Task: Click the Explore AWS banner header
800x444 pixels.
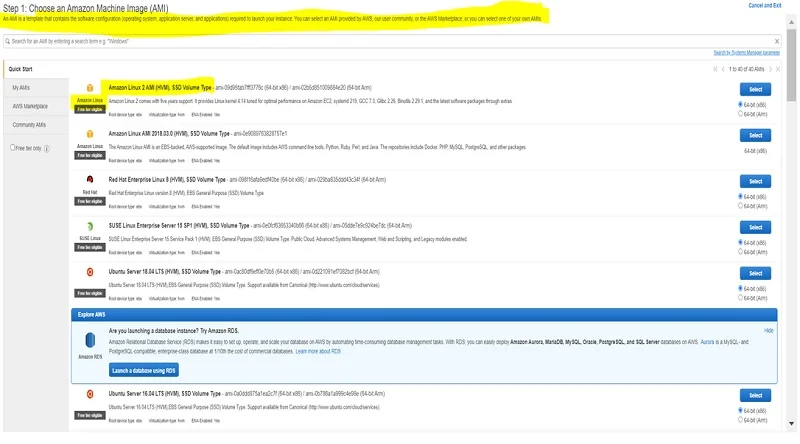Action: click(424, 314)
